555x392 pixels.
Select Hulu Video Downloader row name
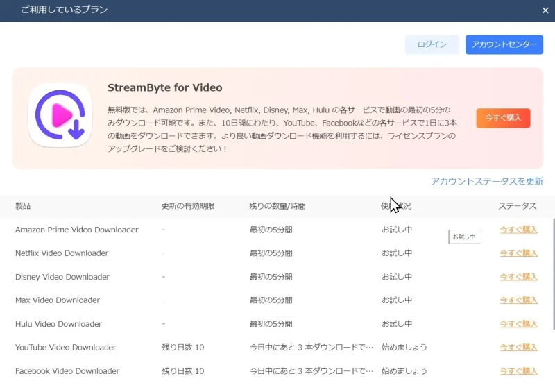[x=58, y=324]
